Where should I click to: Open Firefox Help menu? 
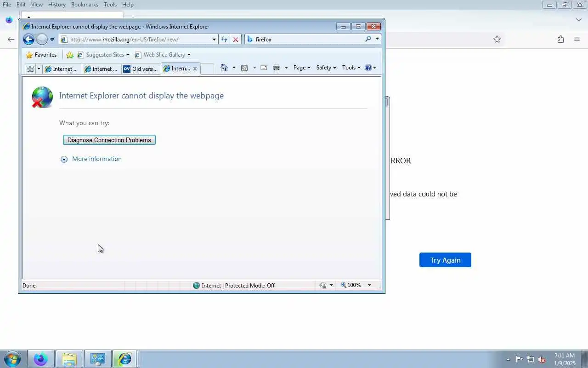click(x=128, y=5)
